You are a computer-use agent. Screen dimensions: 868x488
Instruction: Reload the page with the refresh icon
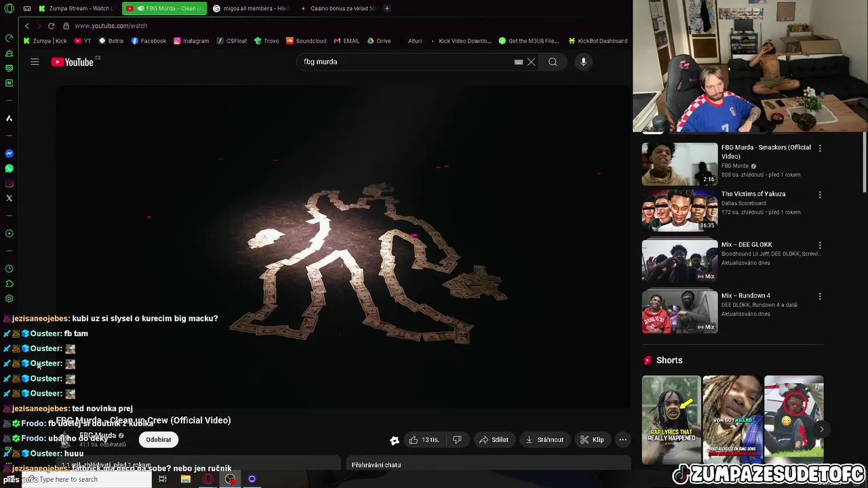coord(51,26)
